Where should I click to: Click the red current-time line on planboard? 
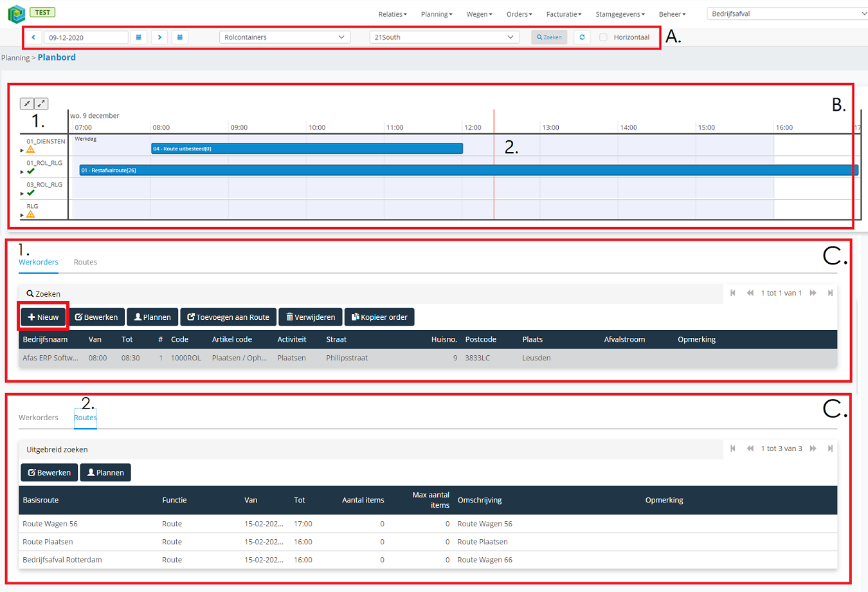[494, 164]
